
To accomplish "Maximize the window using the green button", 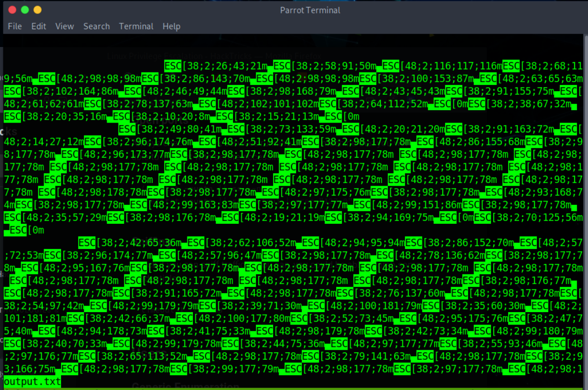I will point(25,10).
